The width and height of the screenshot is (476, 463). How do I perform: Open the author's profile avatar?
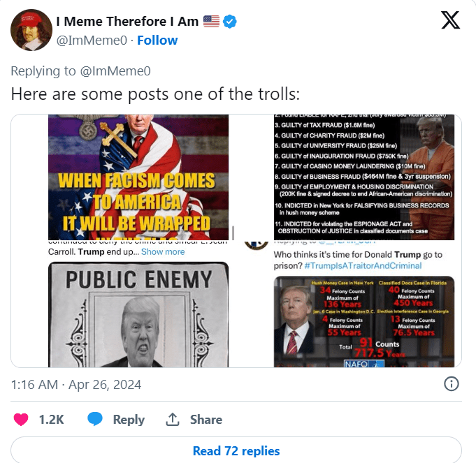pos(31,30)
